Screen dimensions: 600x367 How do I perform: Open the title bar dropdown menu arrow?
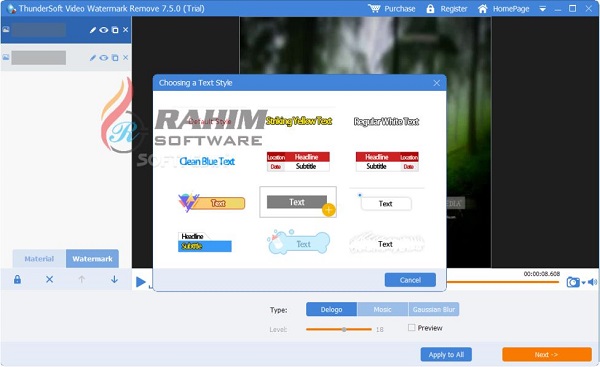pos(542,9)
